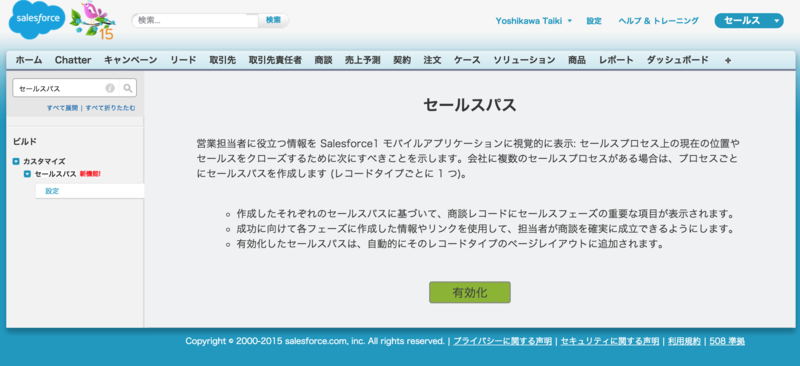Screen dimensions: 800x366
Task: Open プライバシーに関する声明 footer link
Action: [503, 341]
